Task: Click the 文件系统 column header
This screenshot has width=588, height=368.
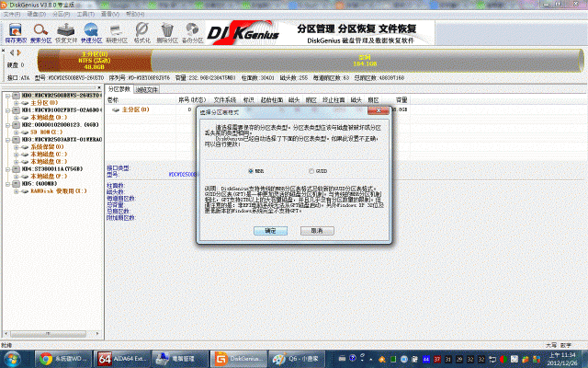Action: pyautogui.click(x=224, y=100)
